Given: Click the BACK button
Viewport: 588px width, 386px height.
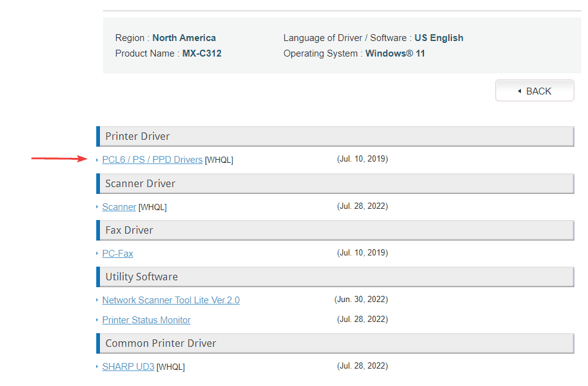Looking at the screenshot, I should pyautogui.click(x=535, y=91).
